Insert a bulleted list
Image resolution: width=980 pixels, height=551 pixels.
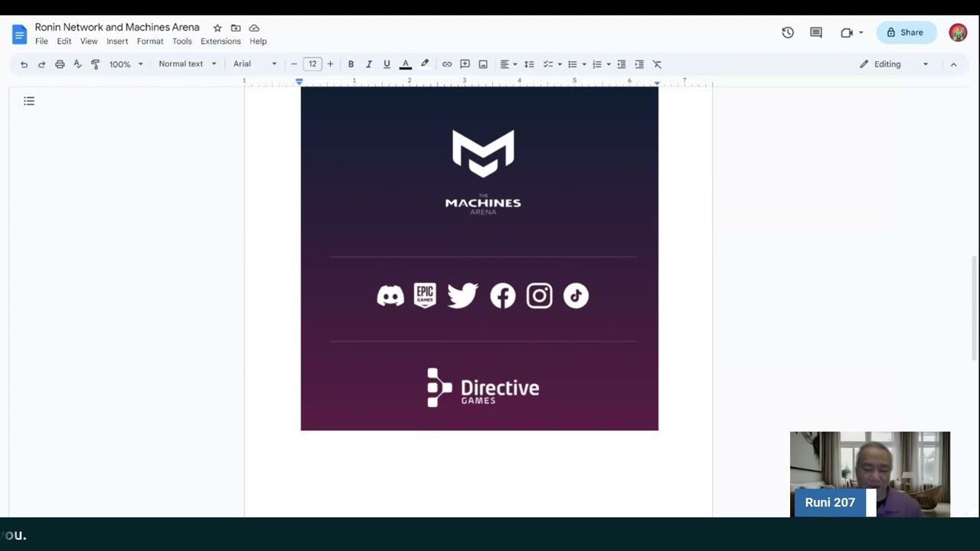pyautogui.click(x=572, y=64)
